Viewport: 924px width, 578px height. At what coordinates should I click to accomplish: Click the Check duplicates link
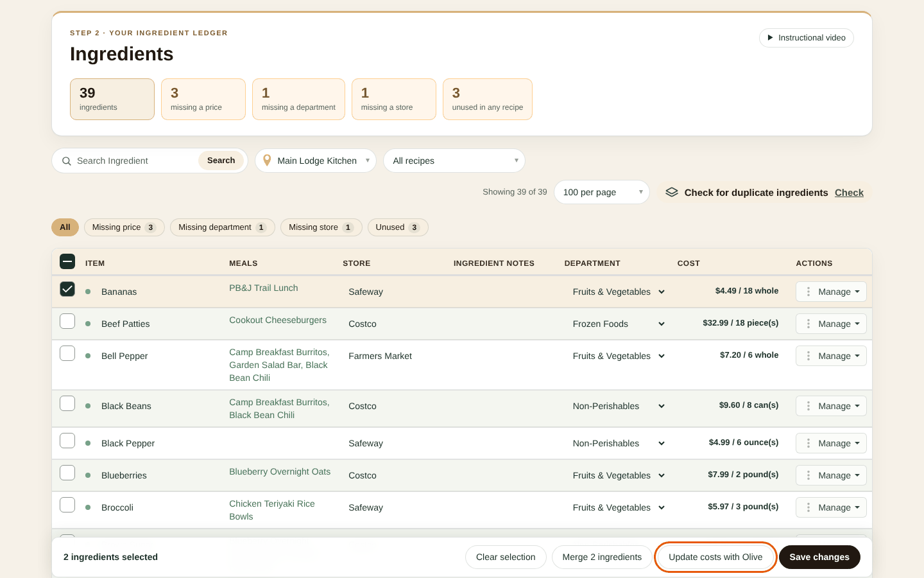click(849, 193)
